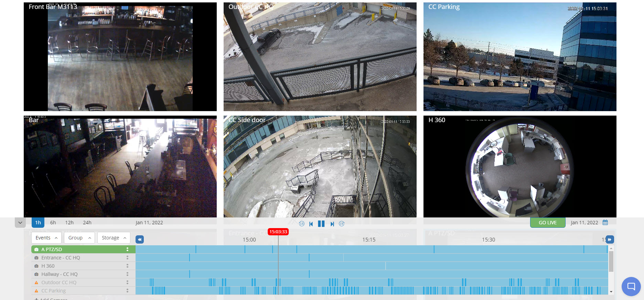
Task: Switch timeline range to 6h
Action: (x=53, y=223)
